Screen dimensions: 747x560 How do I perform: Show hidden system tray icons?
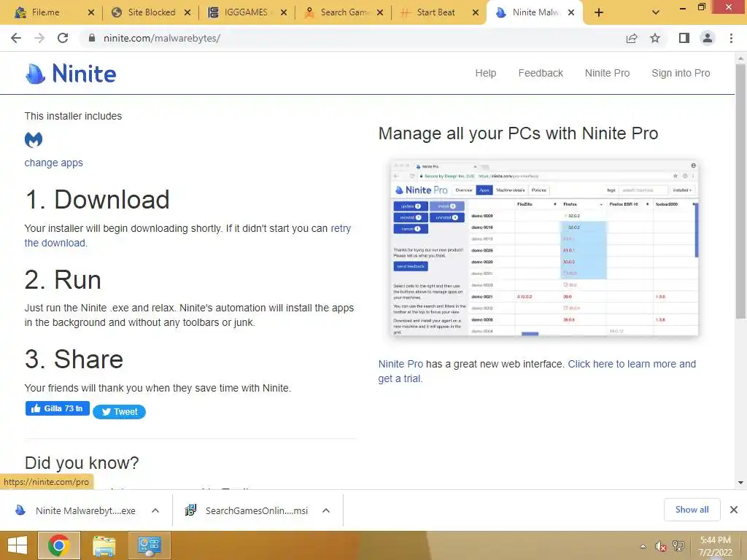pos(643,546)
